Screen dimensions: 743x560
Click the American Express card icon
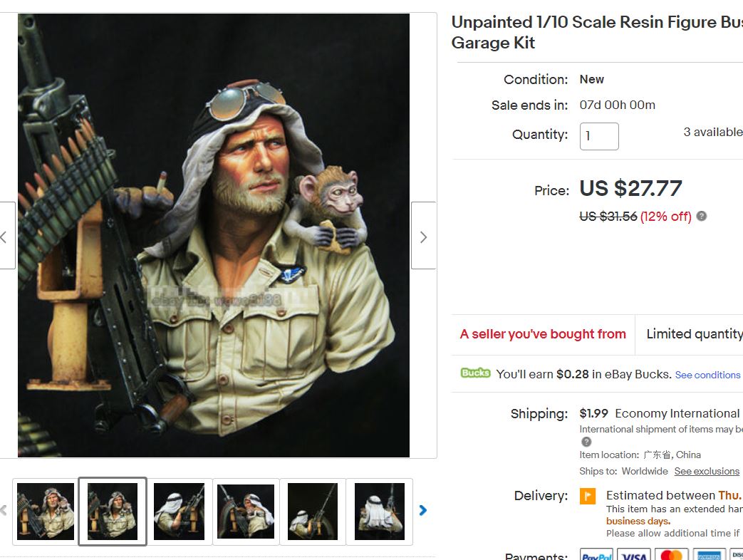click(709, 555)
